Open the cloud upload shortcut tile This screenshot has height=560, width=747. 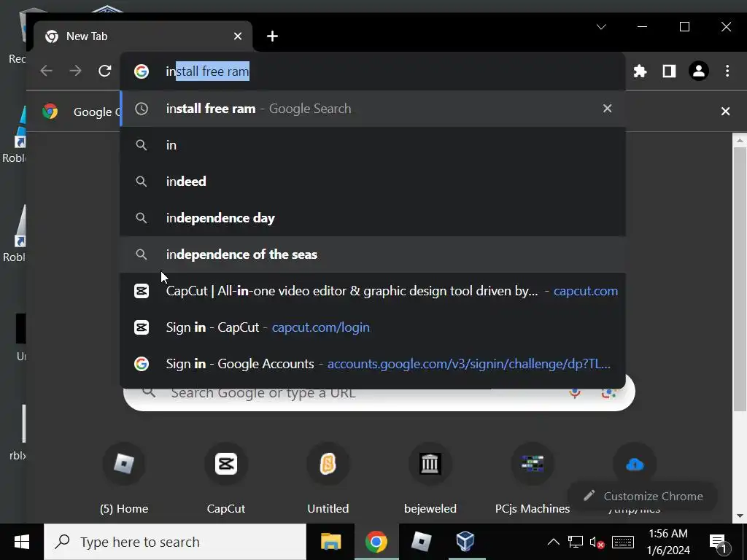(x=634, y=464)
